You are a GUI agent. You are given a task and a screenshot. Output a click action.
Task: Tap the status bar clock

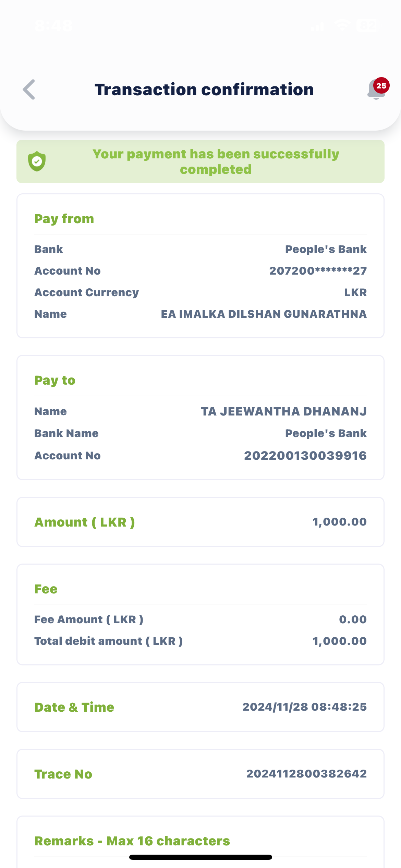click(x=53, y=26)
